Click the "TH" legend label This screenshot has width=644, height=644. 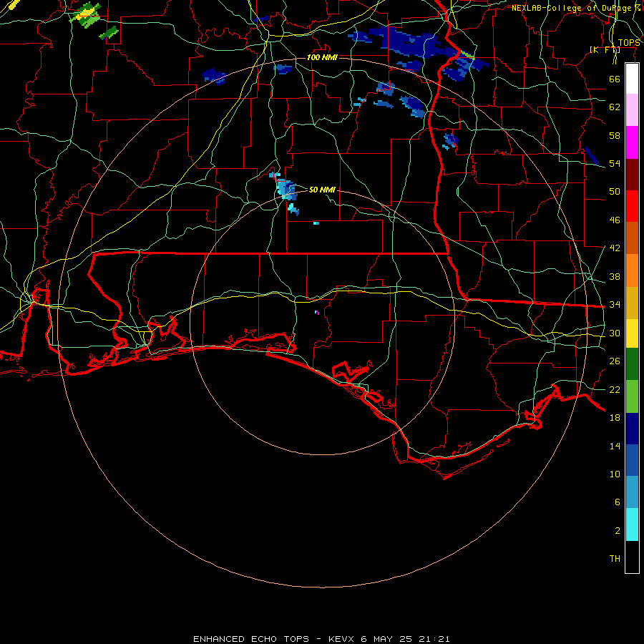[x=615, y=559]
